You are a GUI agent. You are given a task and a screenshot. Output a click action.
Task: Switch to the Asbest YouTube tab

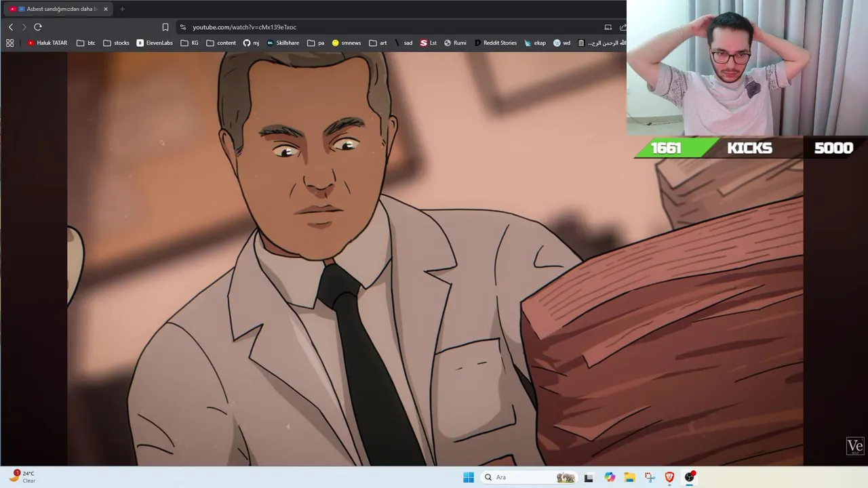point(57,9)
